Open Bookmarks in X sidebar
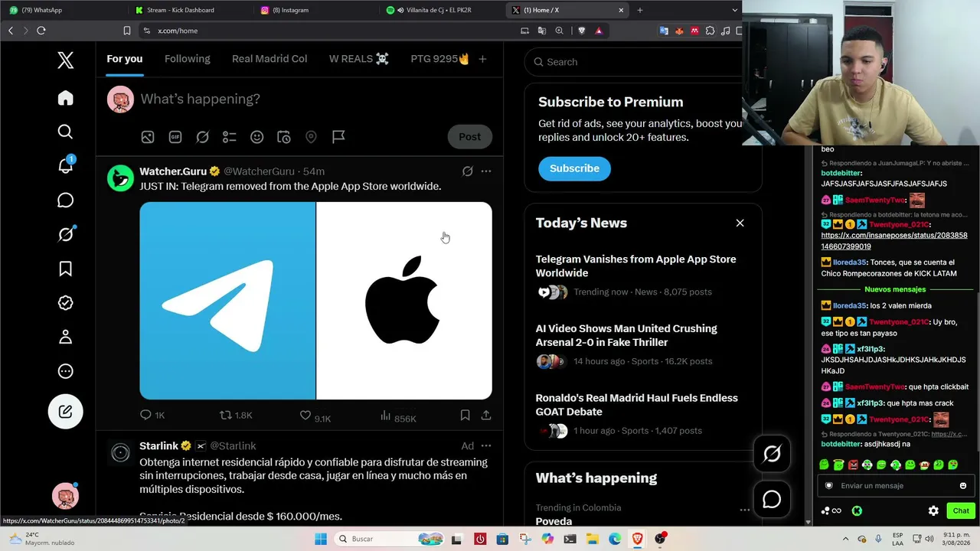The image size is (980, 551). (66, 269)
